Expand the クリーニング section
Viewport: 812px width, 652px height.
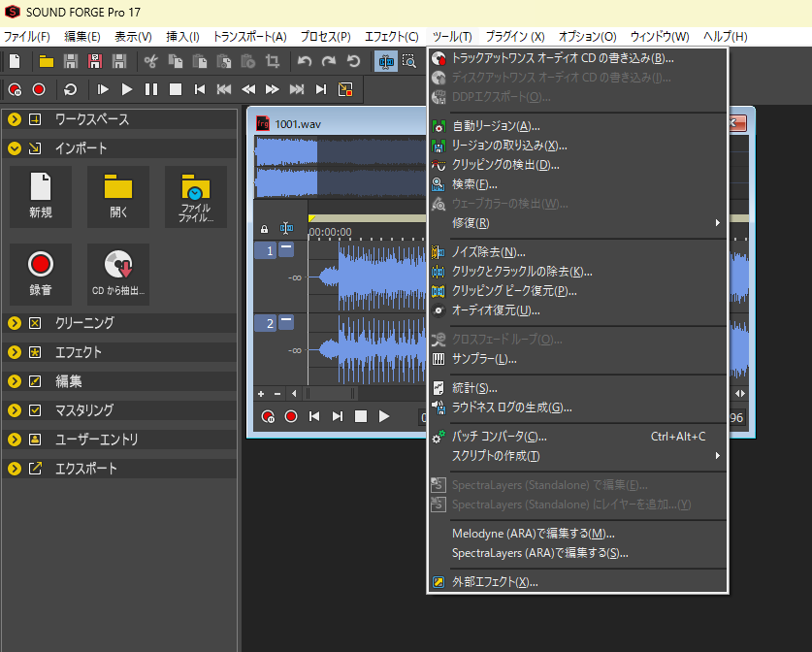tap(15, 323)
